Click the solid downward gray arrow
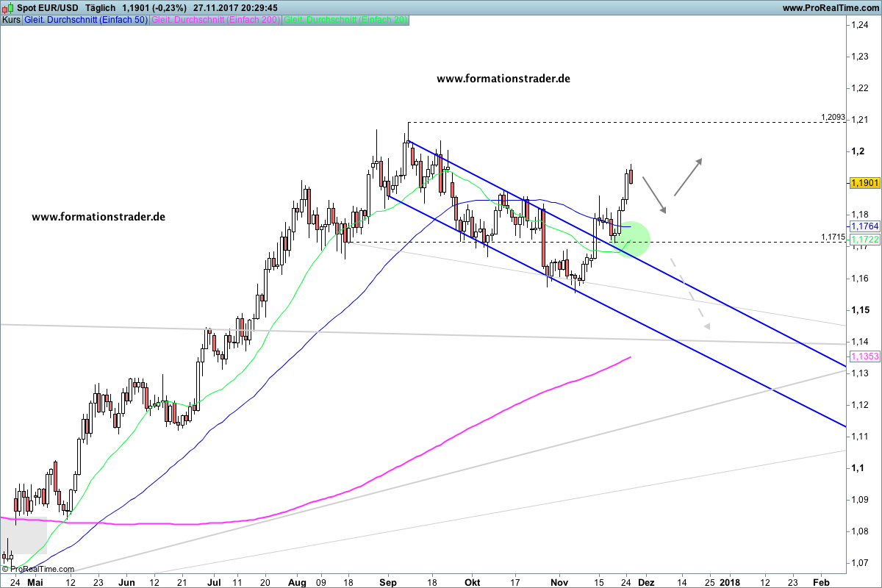This screenshot has height=588, width=882. click(x=654, y=195)
